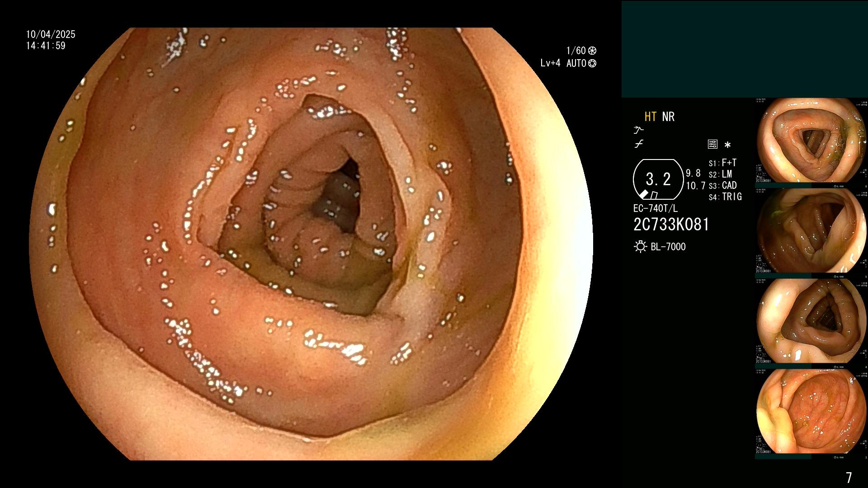Select the S2: LM switch assignment
Image resolution: width=868 pixels, height=488 pixels.
(x=720, y=174)
